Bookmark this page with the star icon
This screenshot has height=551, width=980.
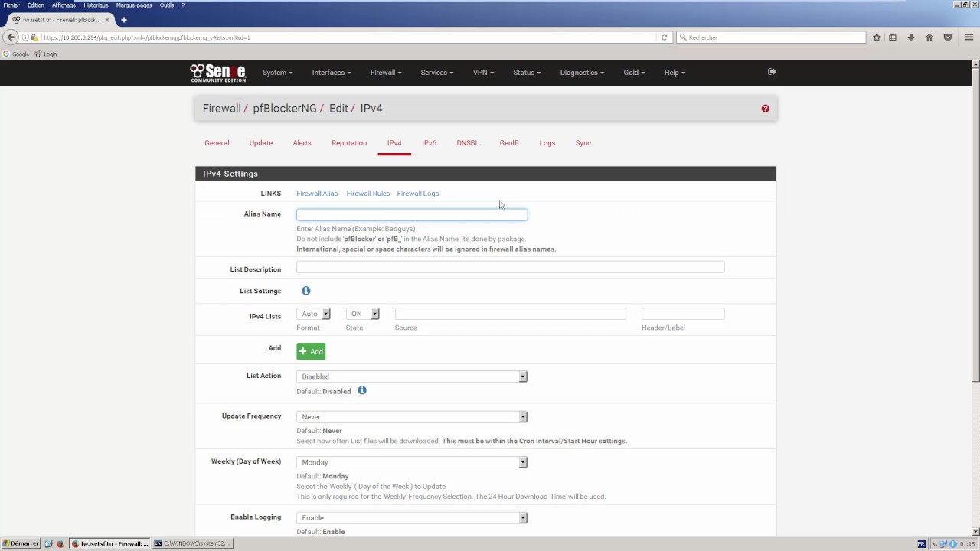click(877, 37)
